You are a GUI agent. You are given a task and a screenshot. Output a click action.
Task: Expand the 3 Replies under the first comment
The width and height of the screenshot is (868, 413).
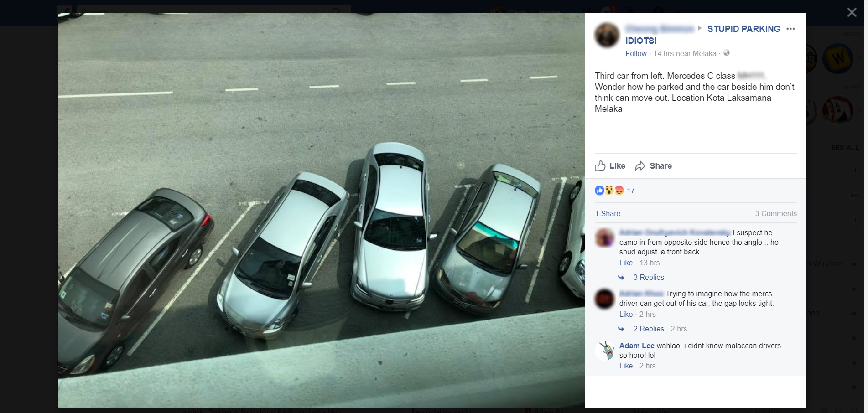pyautogui.click(x=649, y=277)
